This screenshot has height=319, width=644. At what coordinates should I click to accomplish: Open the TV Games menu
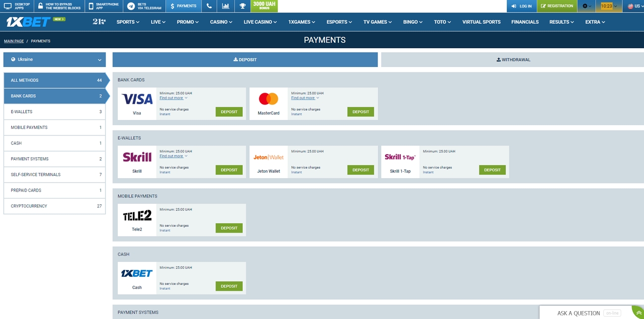tap(377, 22)
